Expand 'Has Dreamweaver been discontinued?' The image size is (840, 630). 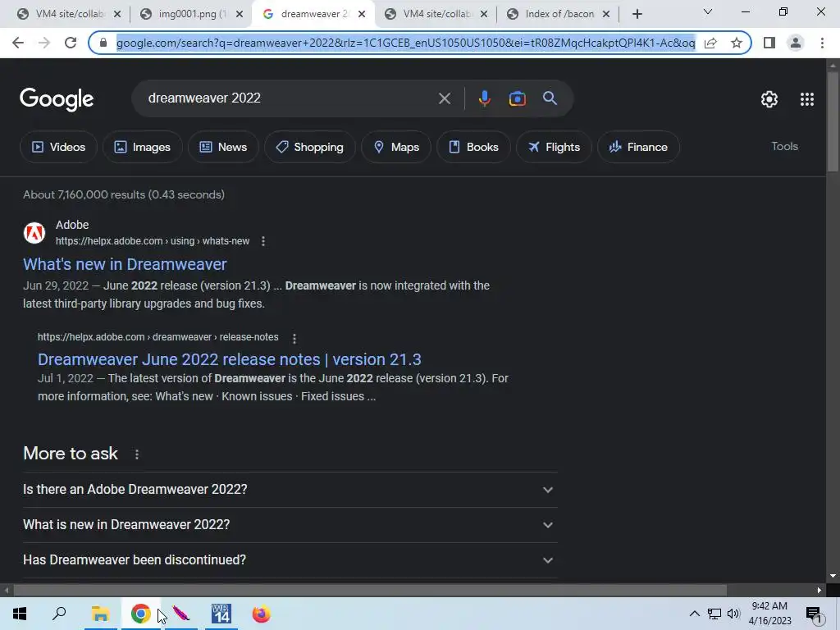point(290,560)
